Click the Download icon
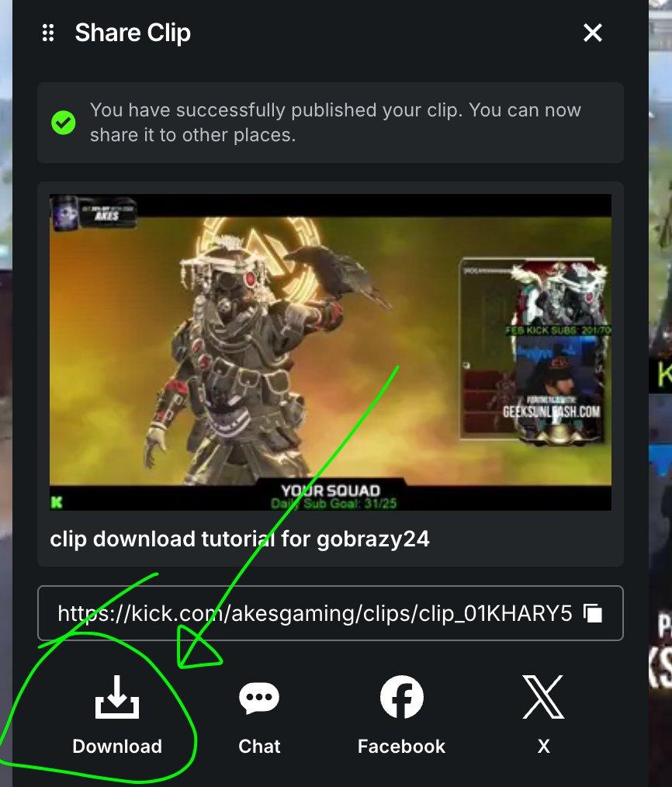The height and width of the screenshot is (787, 672). coord(117,697)
